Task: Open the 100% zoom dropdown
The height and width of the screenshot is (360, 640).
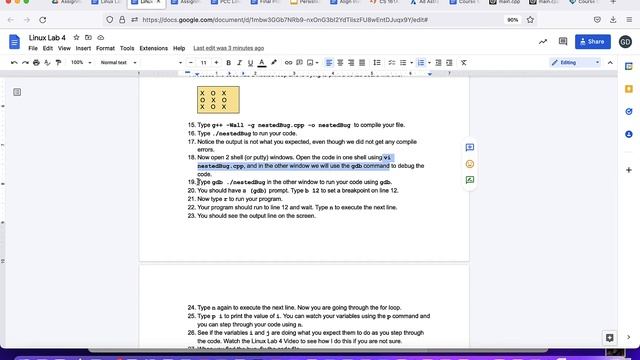Action: [x=81, y=62]
